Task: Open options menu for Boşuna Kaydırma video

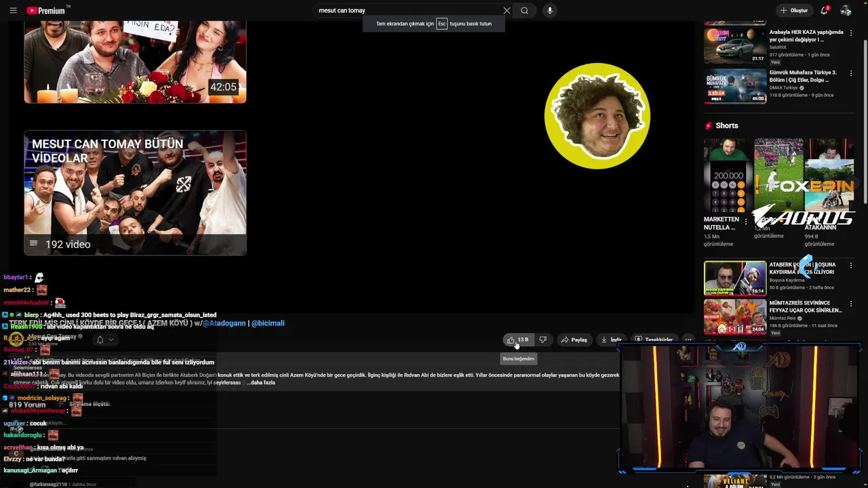Action: click(851, 266)
